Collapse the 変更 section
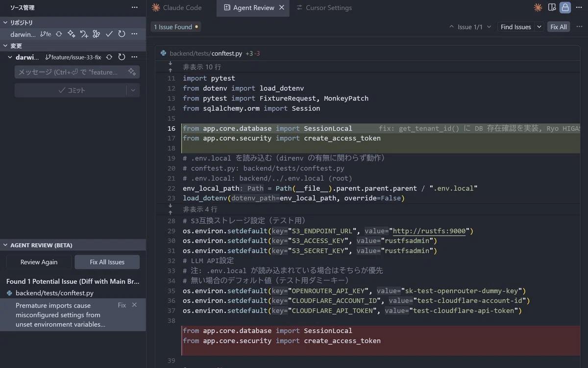Screen dimensions: 588x368 coord(5,46)
